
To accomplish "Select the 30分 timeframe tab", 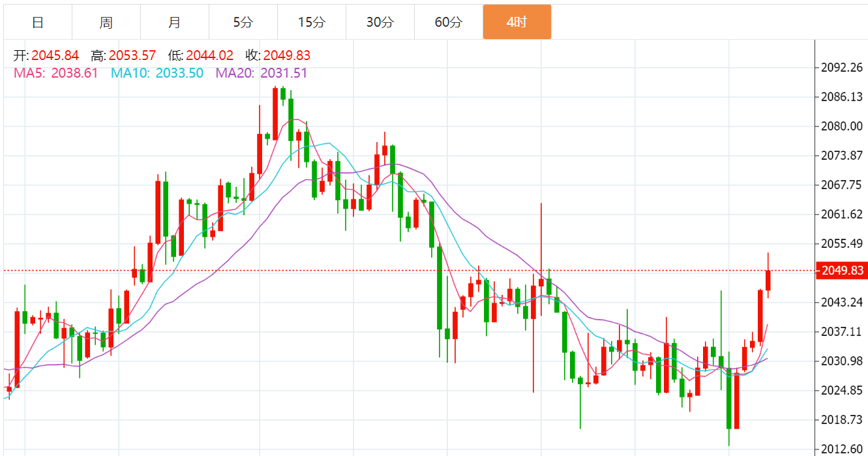I will pyautogui.click(x=380, y=22).
